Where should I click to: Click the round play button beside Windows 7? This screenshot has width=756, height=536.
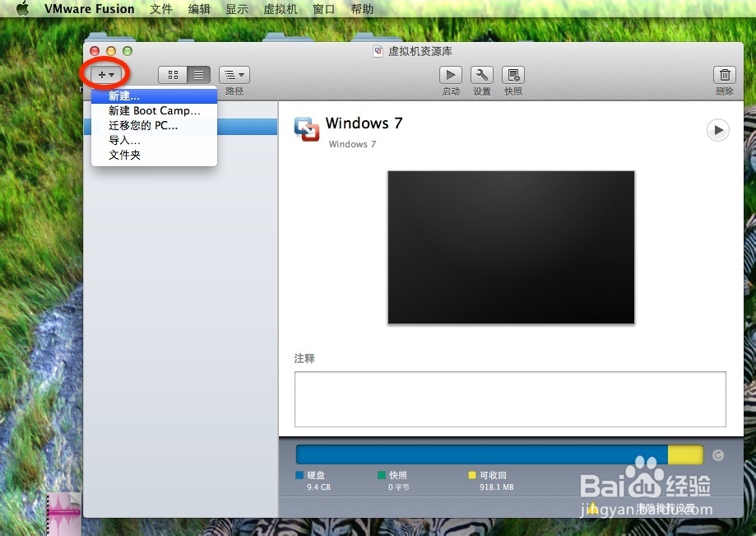pyautogui.click(x=718, y=130)
